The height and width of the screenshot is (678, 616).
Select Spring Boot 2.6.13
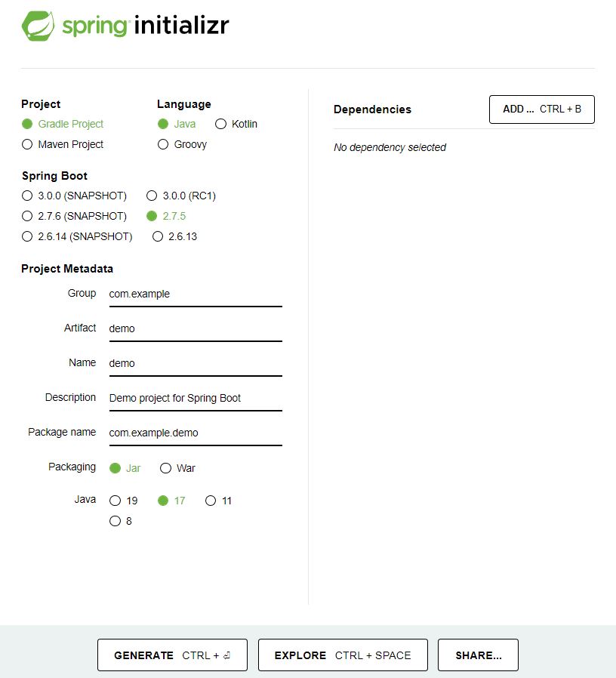158,236
